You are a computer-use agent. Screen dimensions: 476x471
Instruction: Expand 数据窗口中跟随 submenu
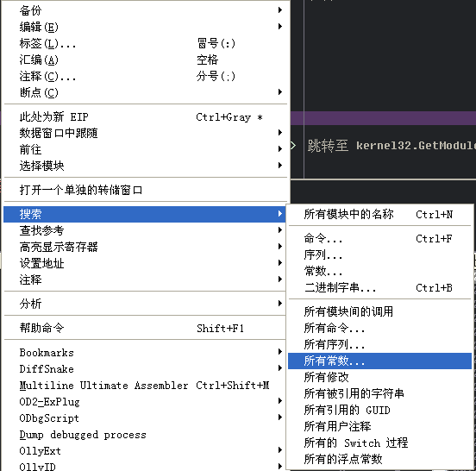point(145,133)
